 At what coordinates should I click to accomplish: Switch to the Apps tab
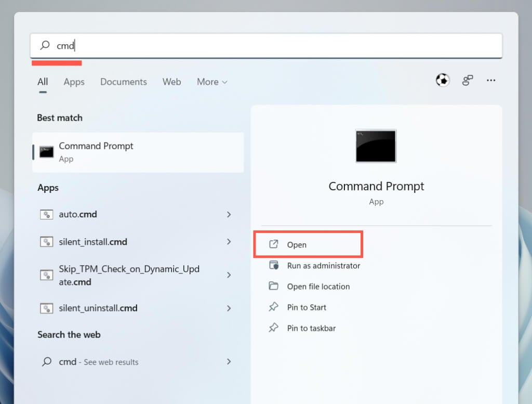(x=74, y=82)
